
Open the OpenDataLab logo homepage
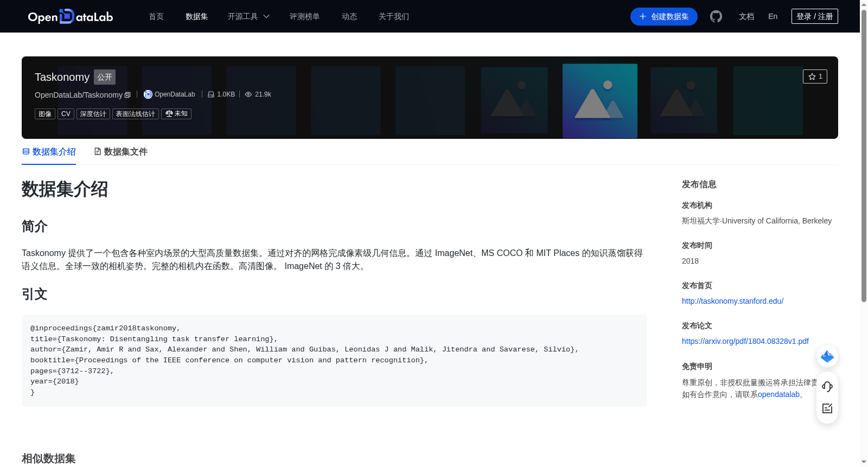click(x=71, y=16)
